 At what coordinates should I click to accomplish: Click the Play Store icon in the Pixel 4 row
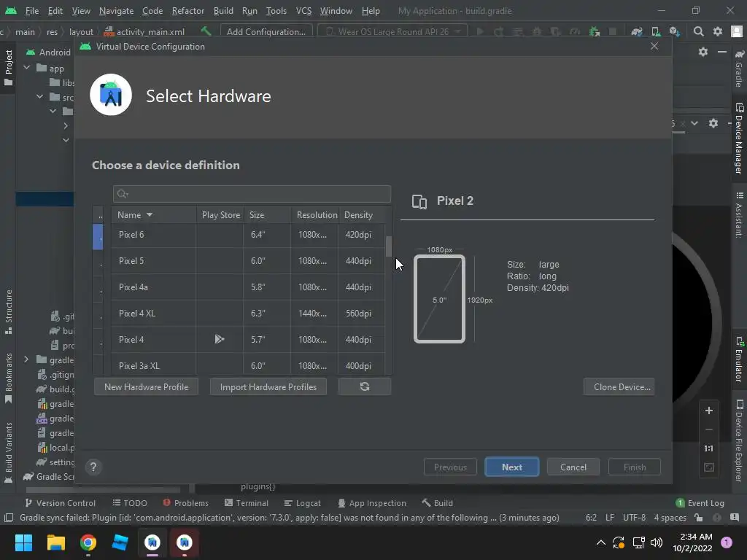point(219,339)
